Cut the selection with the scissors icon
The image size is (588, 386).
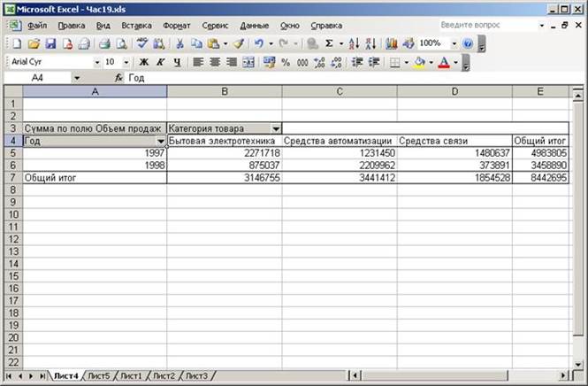(x=179, y=43)
